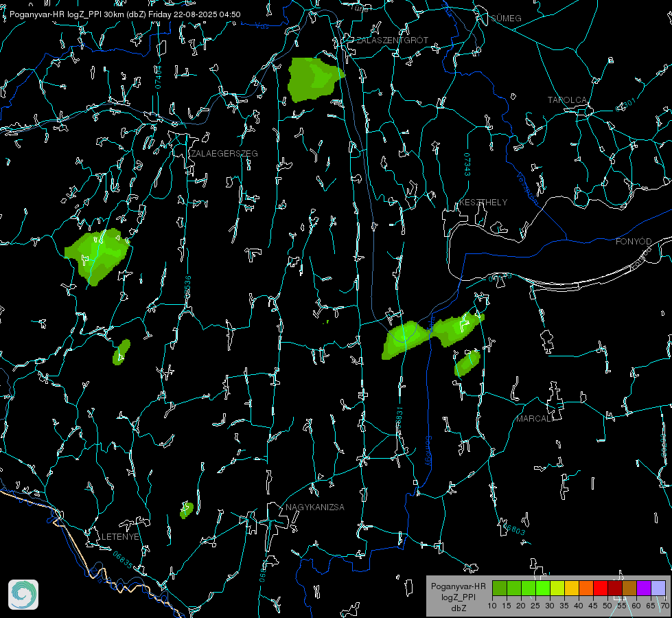Click the 6803 road number label
Viewport: 672px width, 618px height.
click(515, 531)
